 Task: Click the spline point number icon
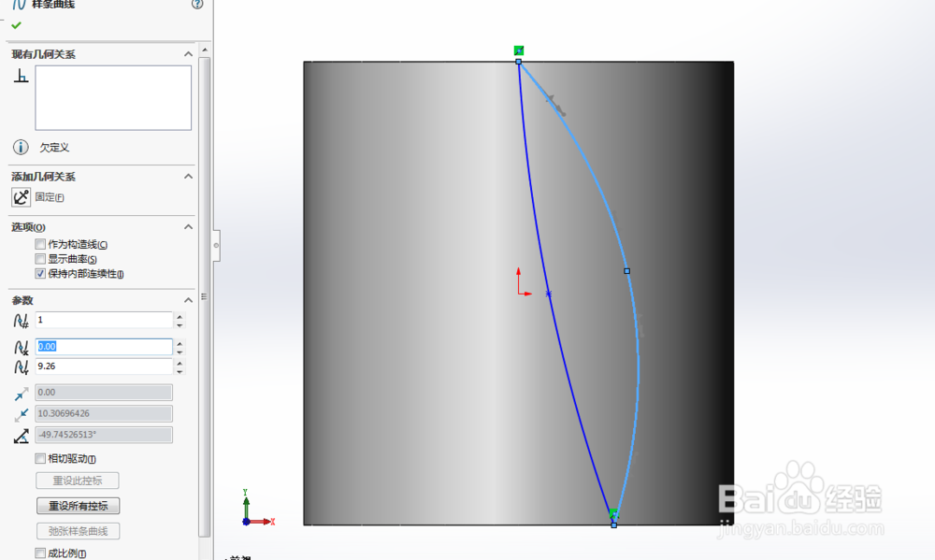[x=21, y=321]
